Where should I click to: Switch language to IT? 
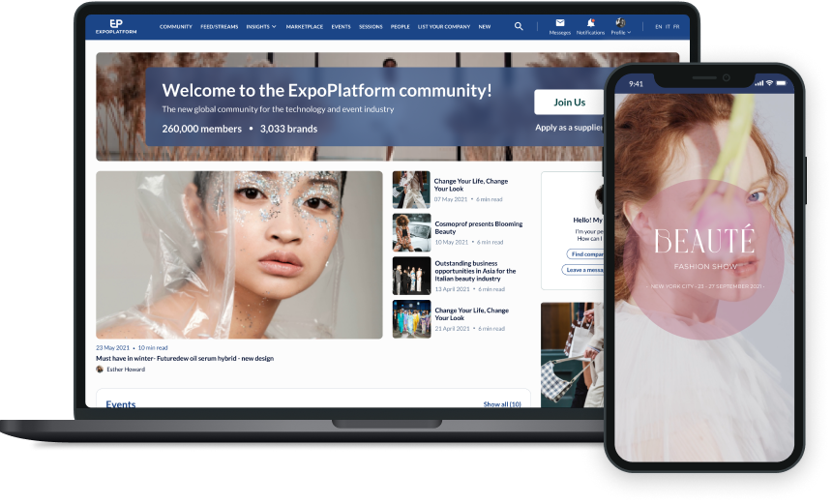click(x=668, y=26)
